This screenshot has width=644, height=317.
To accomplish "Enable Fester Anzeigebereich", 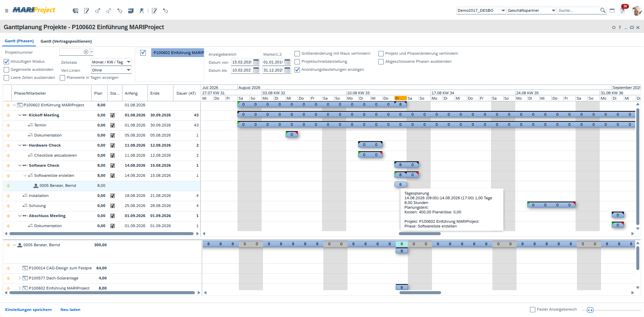I will (533, 310).
